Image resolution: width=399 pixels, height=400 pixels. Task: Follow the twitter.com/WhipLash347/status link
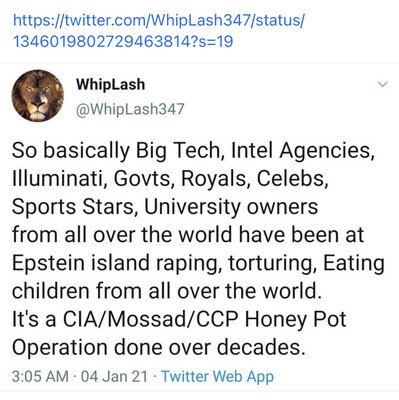point(159,21)
